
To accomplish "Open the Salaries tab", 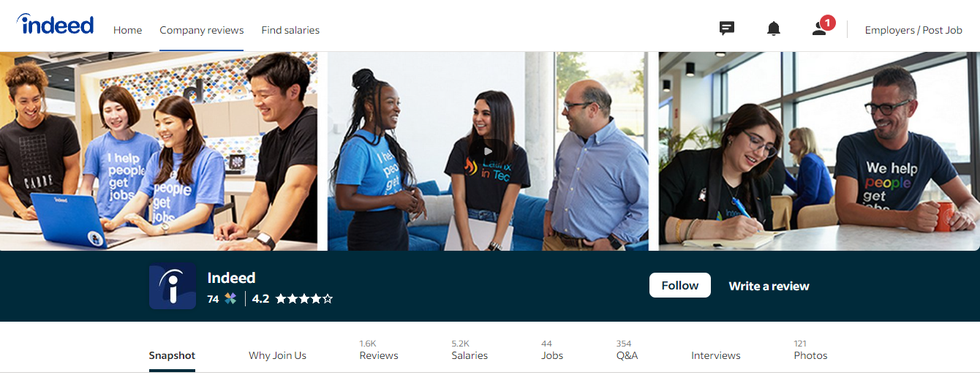I will (x=470, y=350).
